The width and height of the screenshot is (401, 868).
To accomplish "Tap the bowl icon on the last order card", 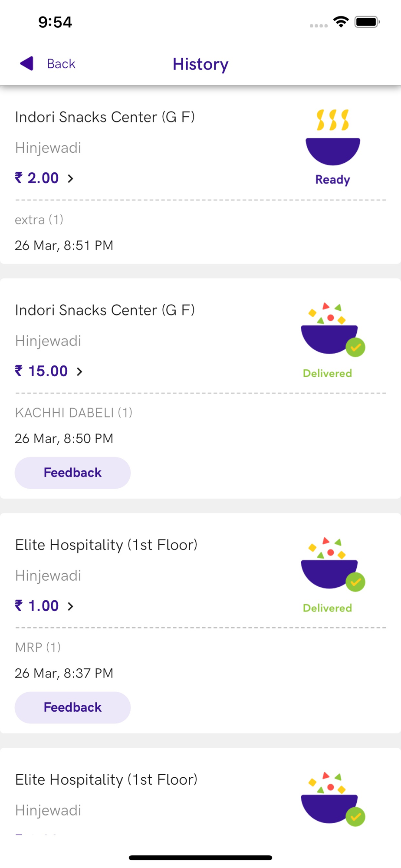I will click(330, 799).
